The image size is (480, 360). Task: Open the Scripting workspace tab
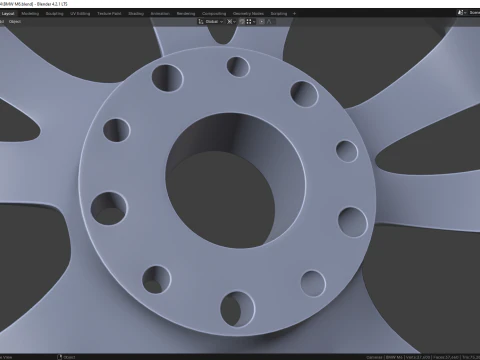point(279,14)
